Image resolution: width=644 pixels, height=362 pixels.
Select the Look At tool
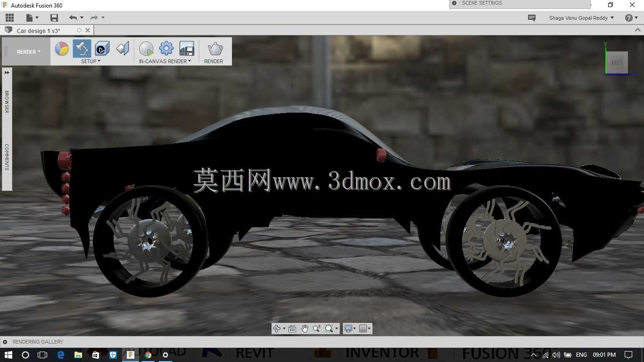click(292, 329)
